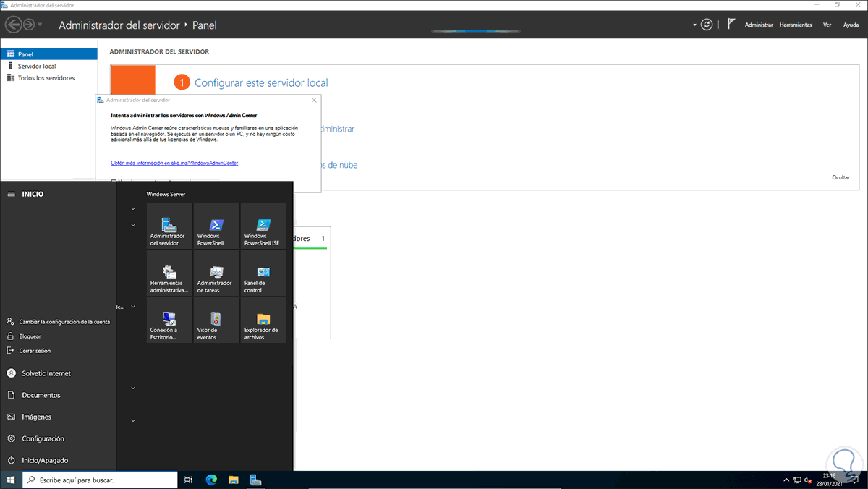Open Microsoft Edge from taskbar
This screenshot has width=868, height=489.
pyautogui.click(x=211, y=480)
